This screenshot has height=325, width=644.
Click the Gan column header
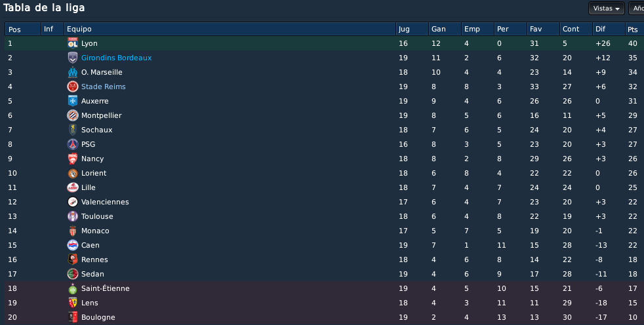[445, 29]
